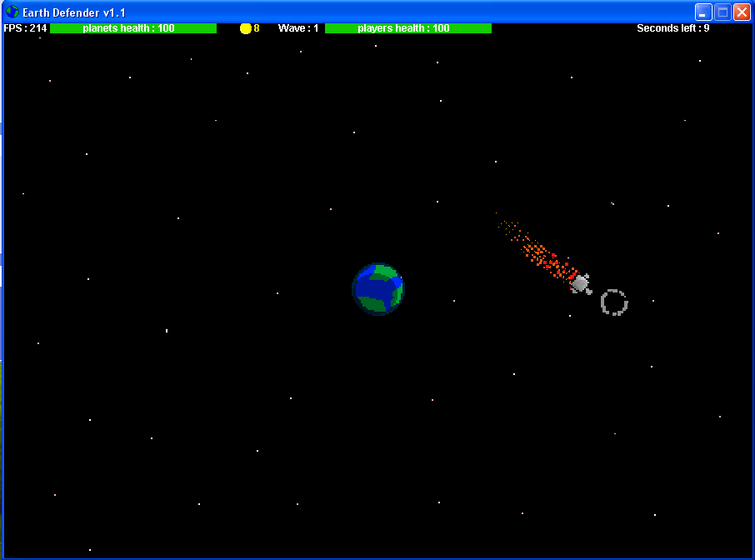Image resolution: width=755 pixels, height=560 pixels.
Task: Click the coin count 8
Action: [257, 28]
